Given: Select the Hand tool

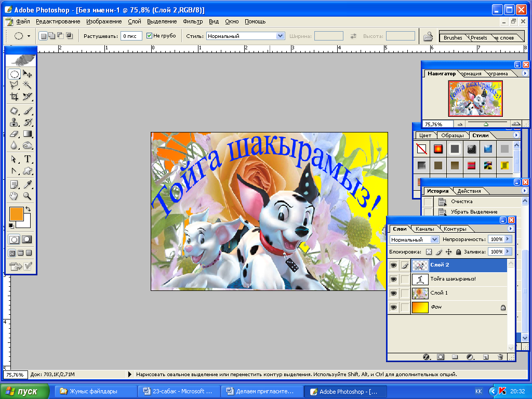Looking at the screenshot, I should 14,196.
